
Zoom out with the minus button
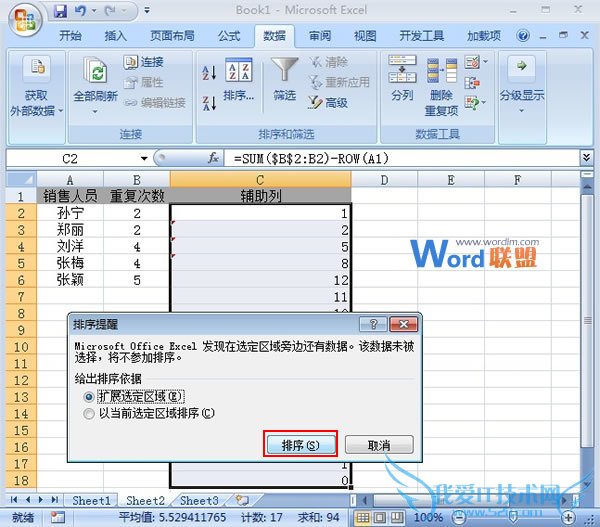coord(458,518)
